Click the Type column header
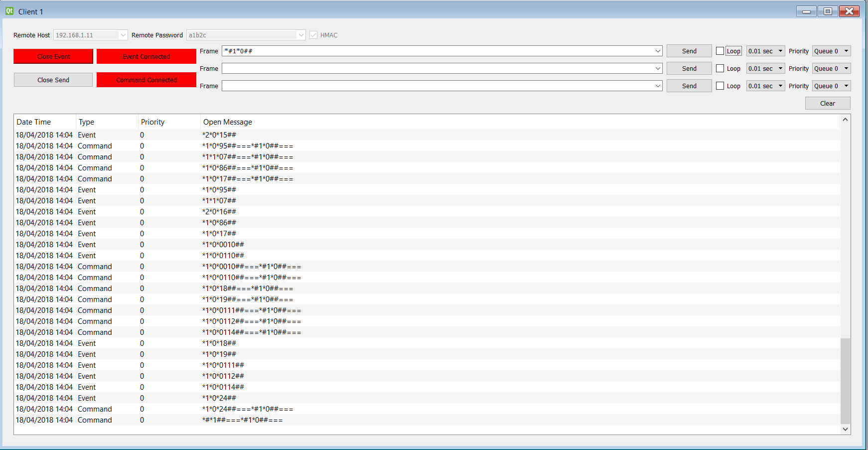Image resolution: width=868 pixels, height=450 pixels. click(x=86, y=122)
